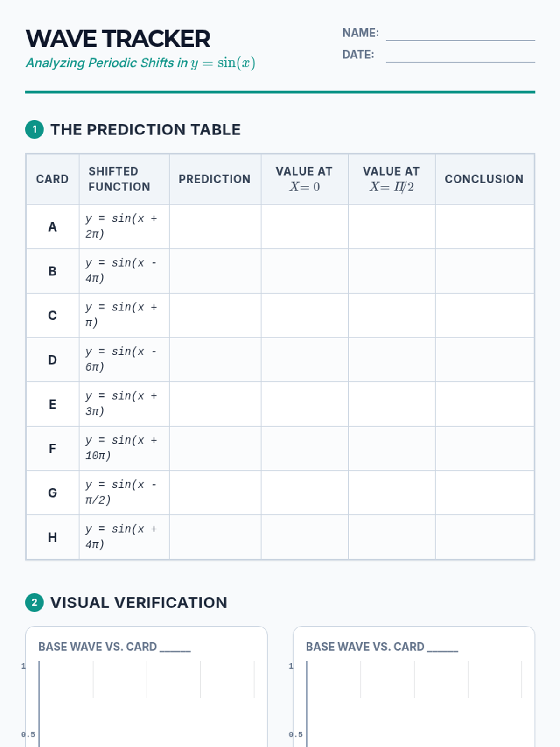The height and width of the screenshot is (747, 560).
Task: Click the Conclusion cell for card F
Action: [484, 448]
